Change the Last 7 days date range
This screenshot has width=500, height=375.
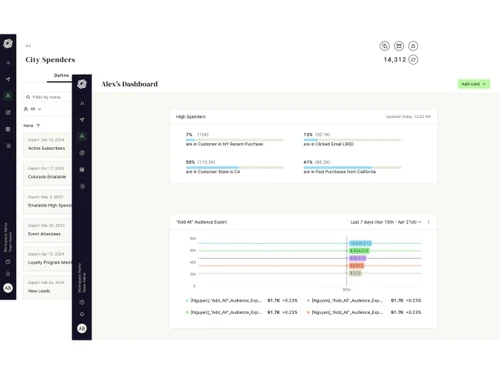tap(386, 222)
